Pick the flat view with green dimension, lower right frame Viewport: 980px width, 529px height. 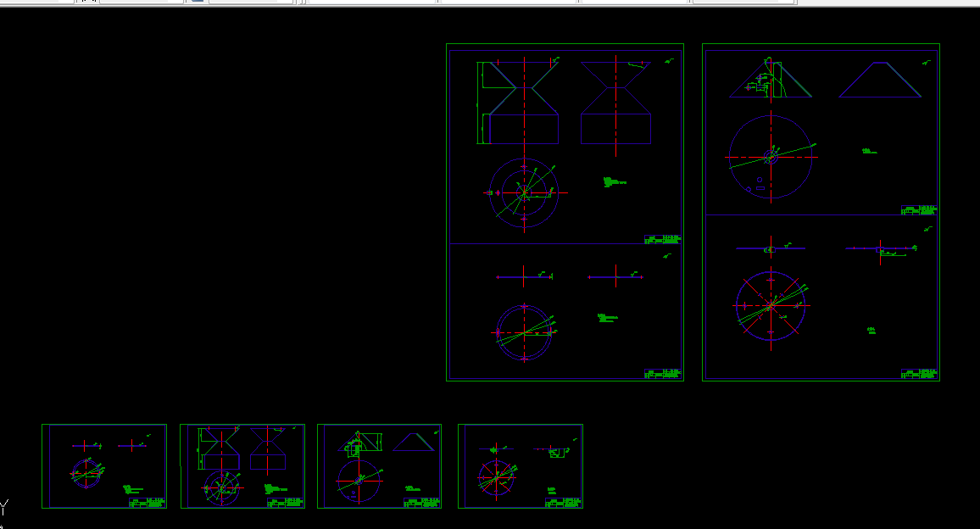[881, 250]
